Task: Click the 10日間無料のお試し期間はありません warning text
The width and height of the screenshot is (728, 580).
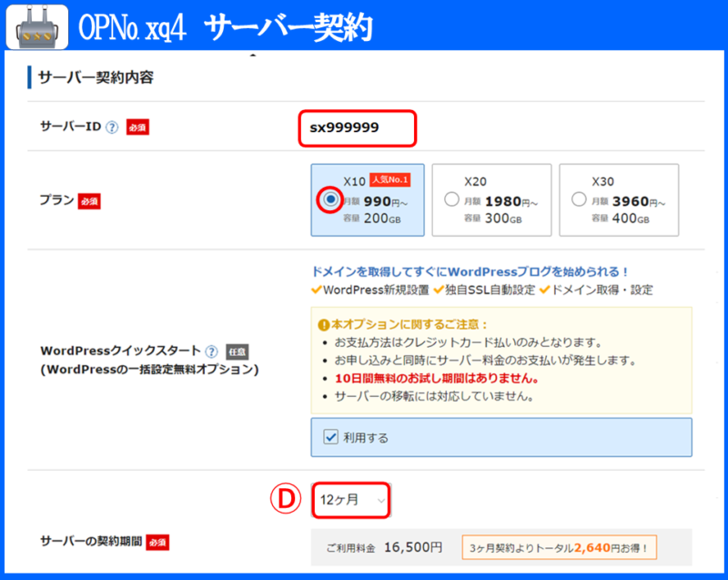Action: [437, 379]
